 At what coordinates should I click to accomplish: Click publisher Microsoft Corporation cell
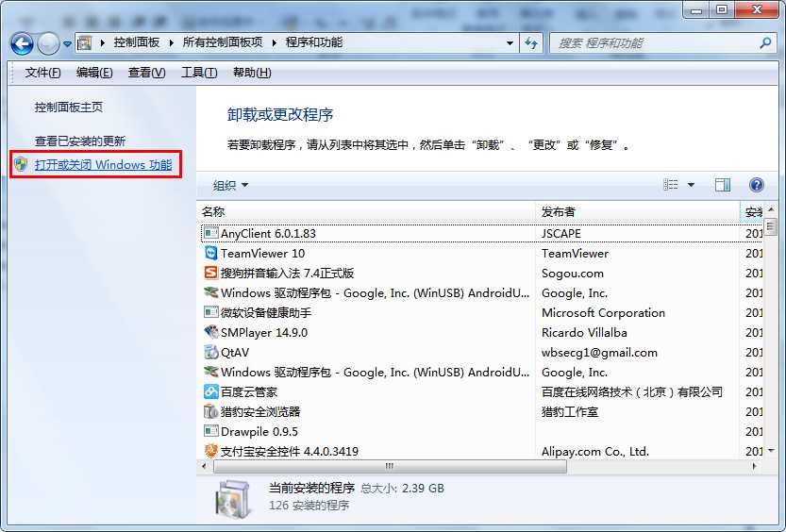(603, 312)
